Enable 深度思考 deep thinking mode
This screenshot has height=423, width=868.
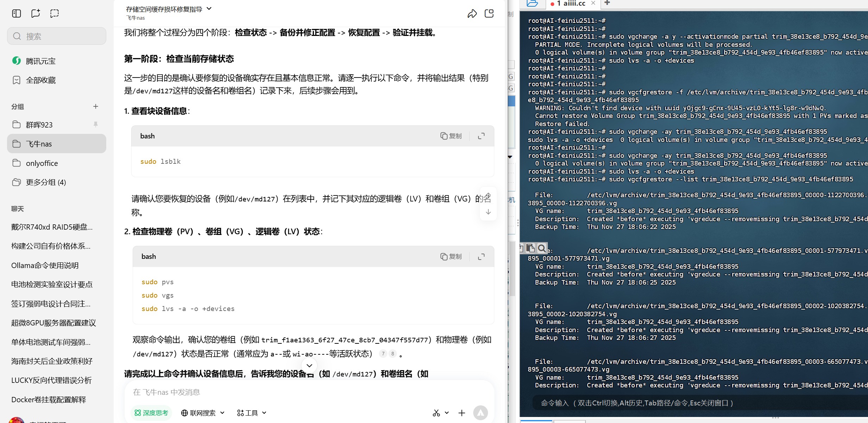click(x=151, y=412)
